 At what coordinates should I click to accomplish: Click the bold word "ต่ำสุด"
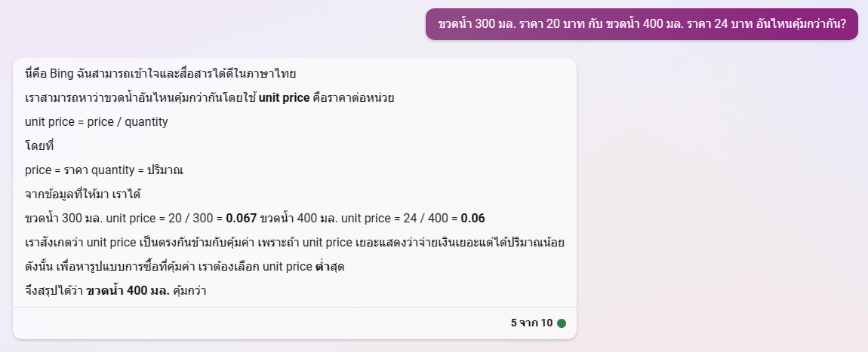click(330, 267)
